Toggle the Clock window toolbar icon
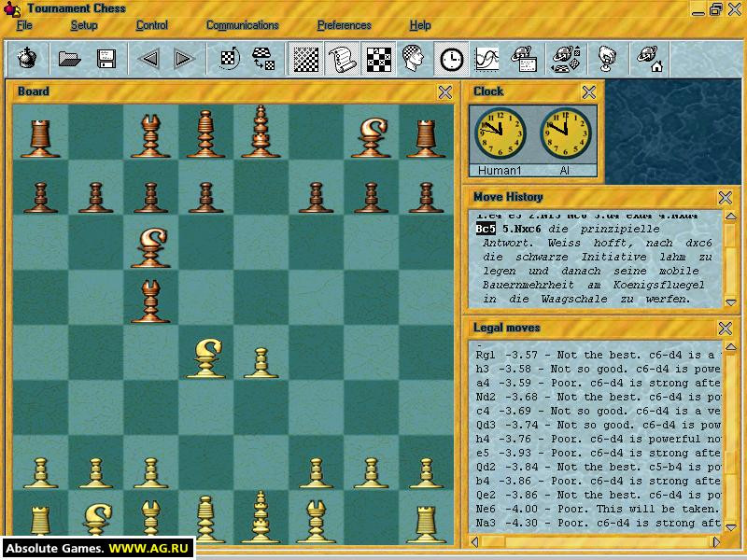This screenshot has width=747, height=560. pyautogui.click(x=451, y=59)
